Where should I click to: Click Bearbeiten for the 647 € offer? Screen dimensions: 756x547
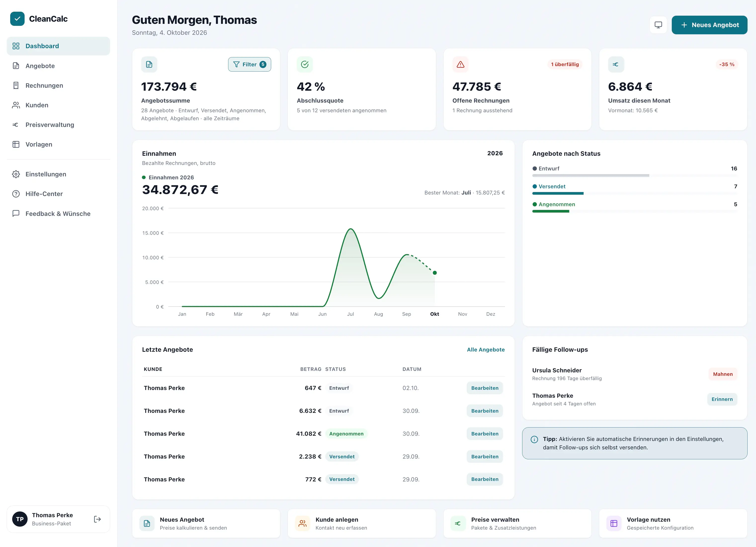pos(485,388)
